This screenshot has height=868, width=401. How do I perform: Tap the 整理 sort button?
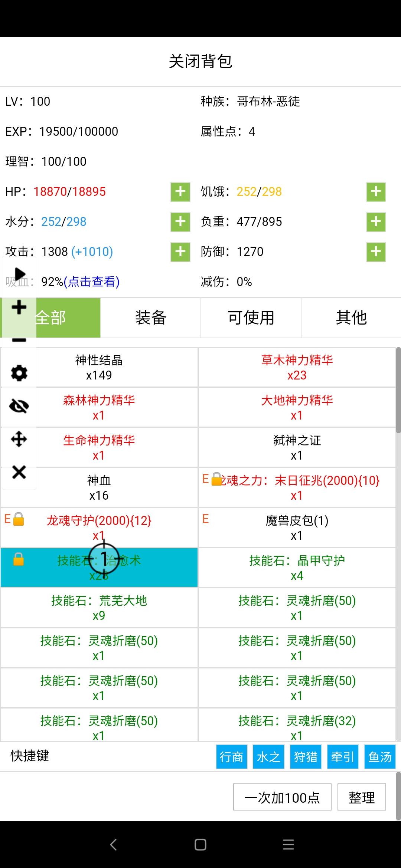coord(362,797)
